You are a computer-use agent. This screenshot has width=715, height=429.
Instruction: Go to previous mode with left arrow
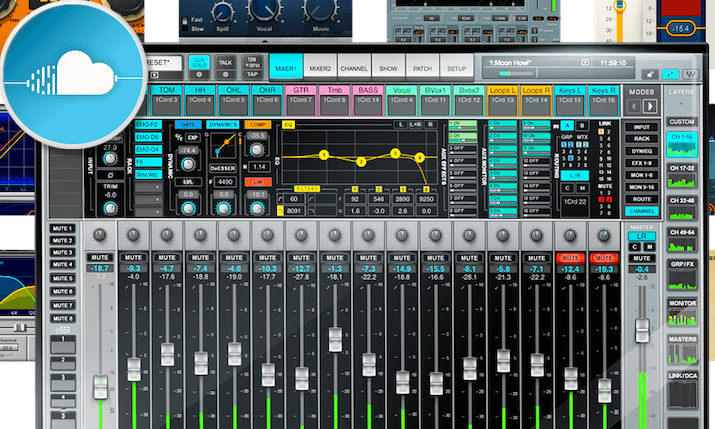tap(633, 106)
